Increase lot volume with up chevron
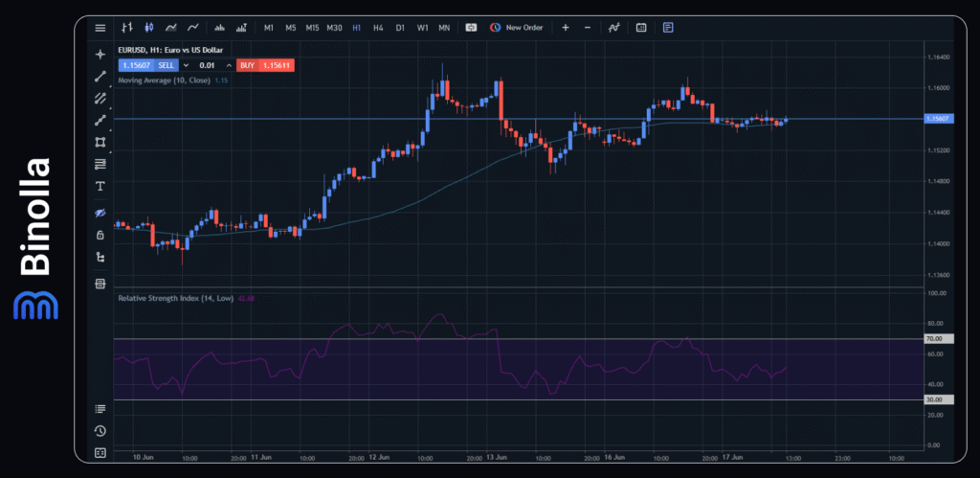This screenshot has width=980, height=478. 229,65
